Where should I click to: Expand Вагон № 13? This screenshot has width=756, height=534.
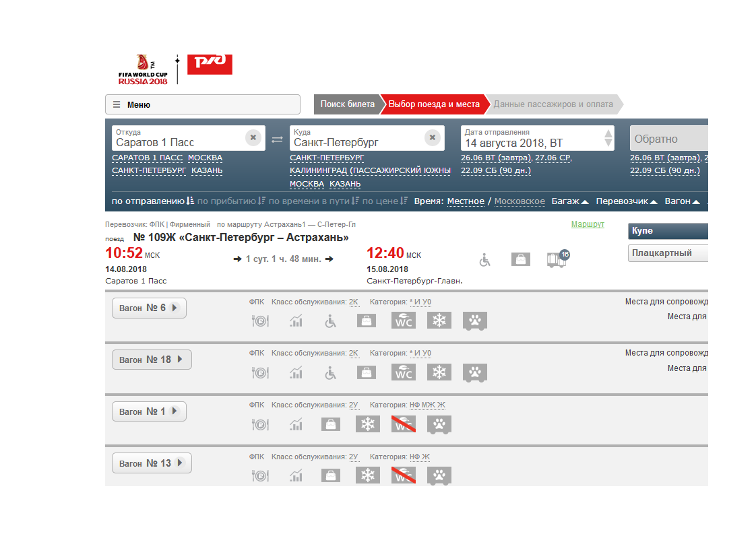pyautogui.click(x=152, y=463)
